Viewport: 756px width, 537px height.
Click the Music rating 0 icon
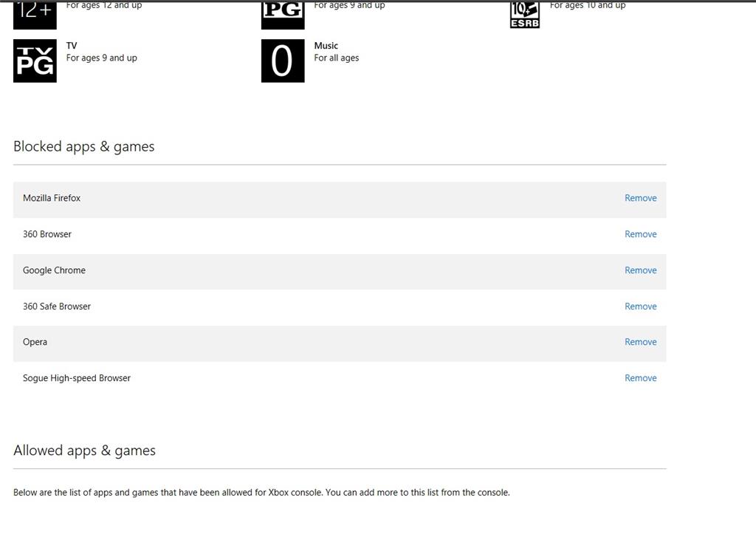[283, 61]
